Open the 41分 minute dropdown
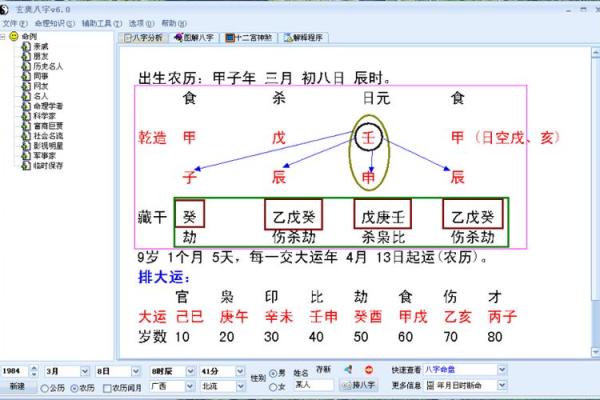600x400 pixels. (x=240, y=371)
